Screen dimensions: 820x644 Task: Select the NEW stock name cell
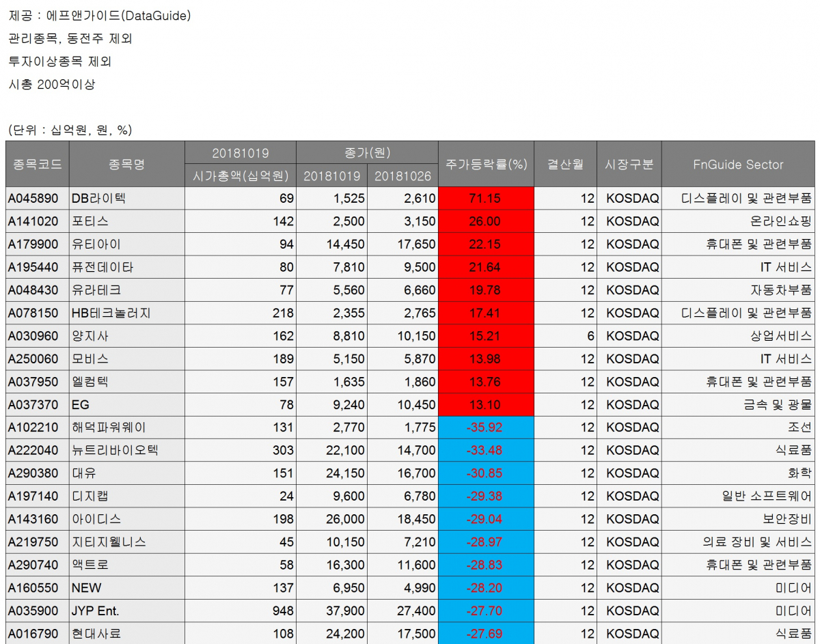[126, 587]
